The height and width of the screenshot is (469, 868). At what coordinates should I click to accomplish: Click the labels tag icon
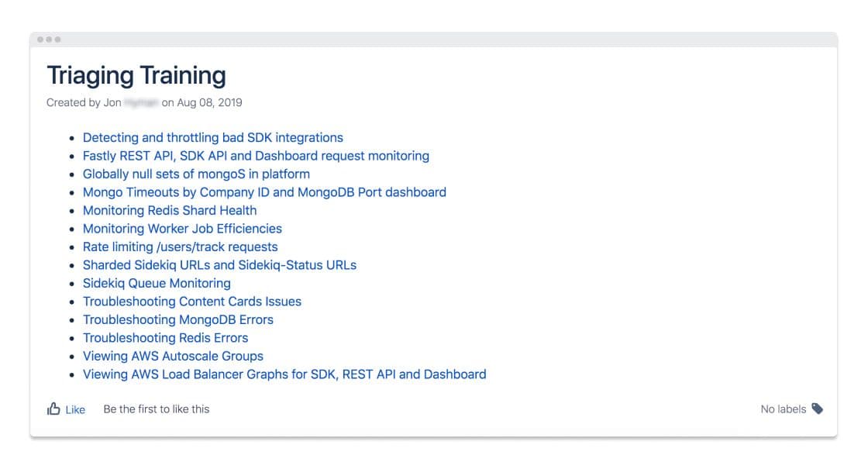818,409
